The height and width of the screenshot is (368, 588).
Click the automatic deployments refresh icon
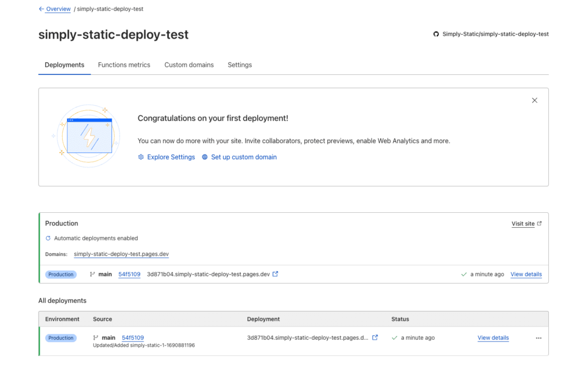(48, 238)
